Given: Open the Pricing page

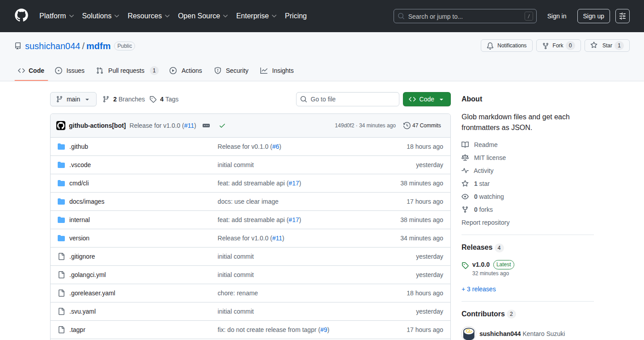Looking at the screenshot, I should tap(296, 16).
